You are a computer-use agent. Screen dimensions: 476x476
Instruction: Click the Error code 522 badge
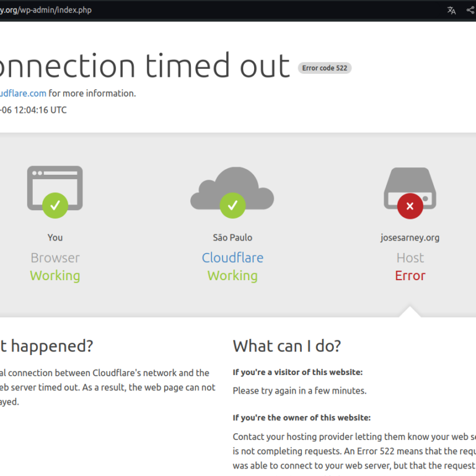click(x=325, y=68)
